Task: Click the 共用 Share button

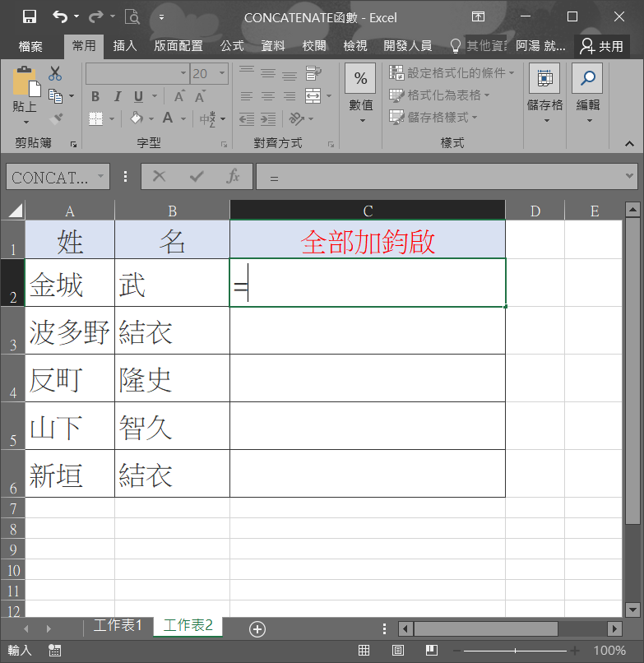Action: tap(602, 46)
